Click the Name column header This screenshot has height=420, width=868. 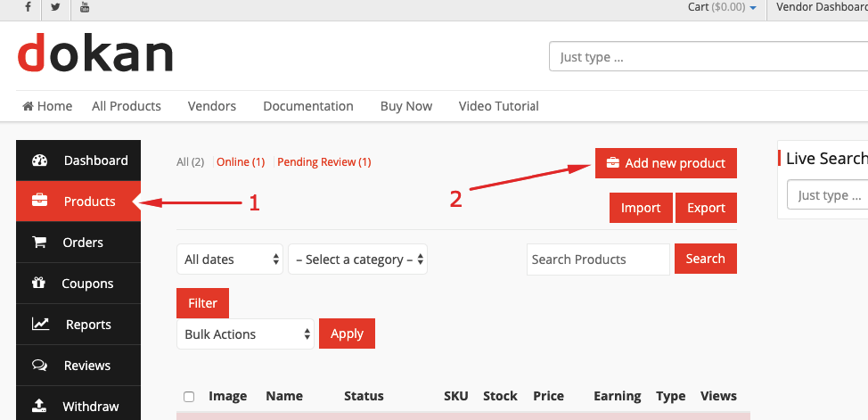pos(284,396)
